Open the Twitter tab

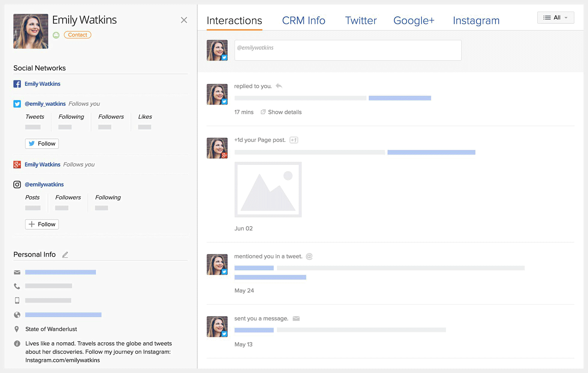[361, 20]
